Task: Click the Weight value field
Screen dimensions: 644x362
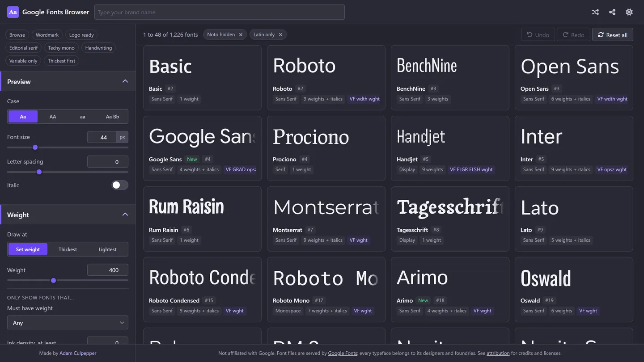Action: 108,270
